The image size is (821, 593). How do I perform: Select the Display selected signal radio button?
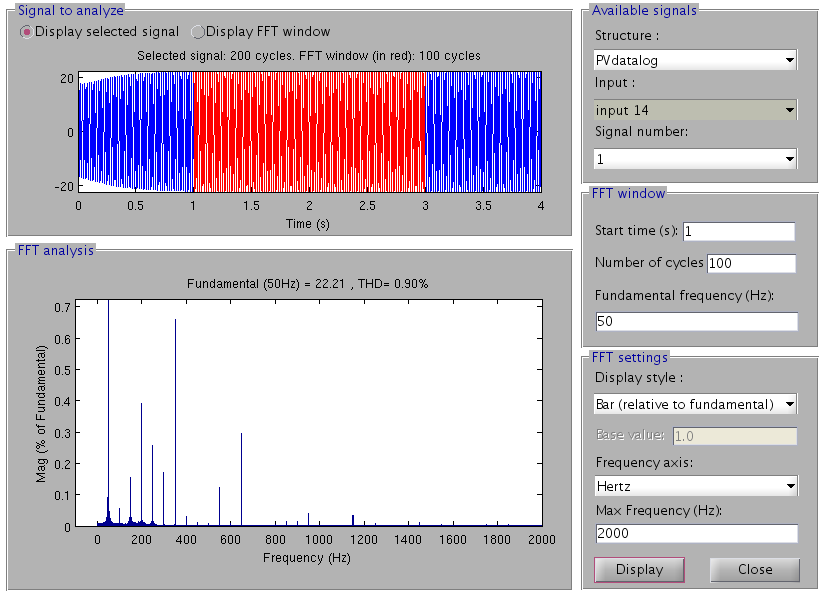tap(26, 32)
